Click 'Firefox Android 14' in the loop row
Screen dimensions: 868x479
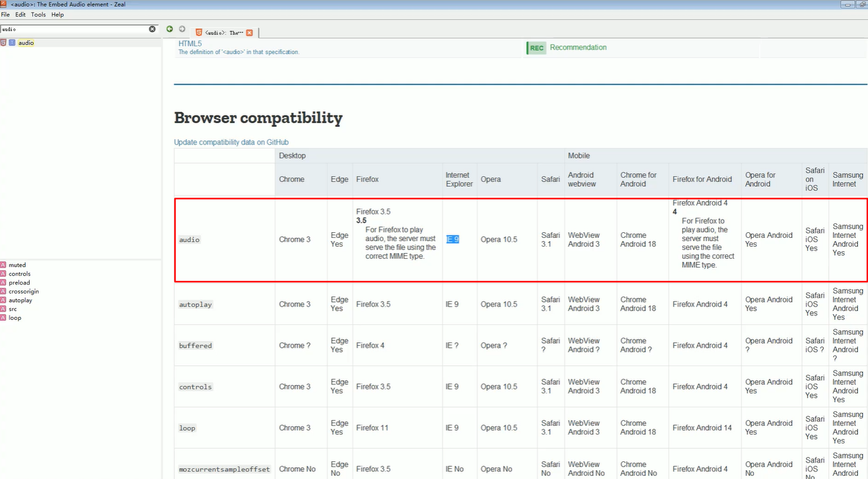click(702, 428)
